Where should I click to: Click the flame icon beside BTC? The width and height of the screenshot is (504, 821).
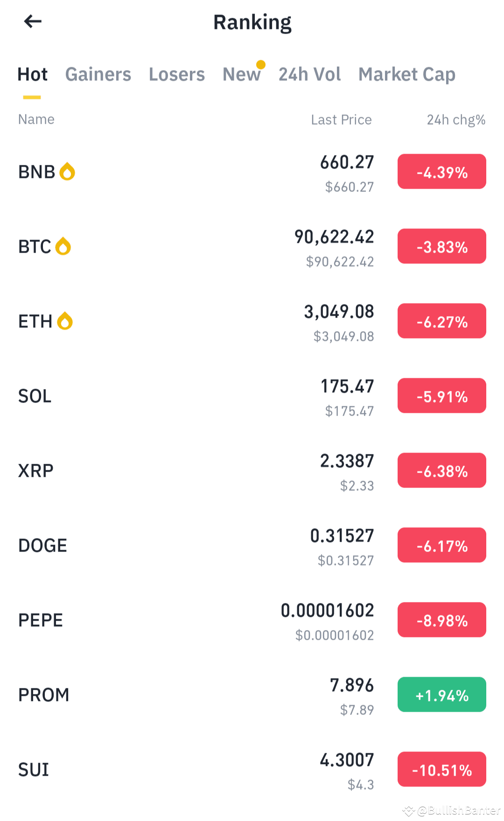point(63,246)
